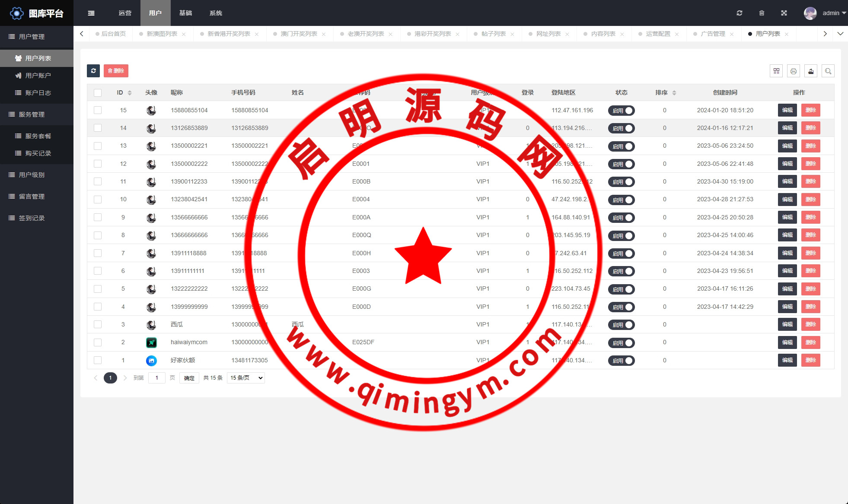Switch to the 基础 top menu
This screenshot has width=848, height=504.
point(185,13)
